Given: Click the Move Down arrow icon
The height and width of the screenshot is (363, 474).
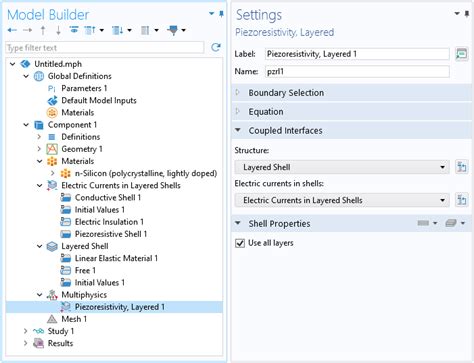Looking at the screenshot, I should (x=58, y=30).
